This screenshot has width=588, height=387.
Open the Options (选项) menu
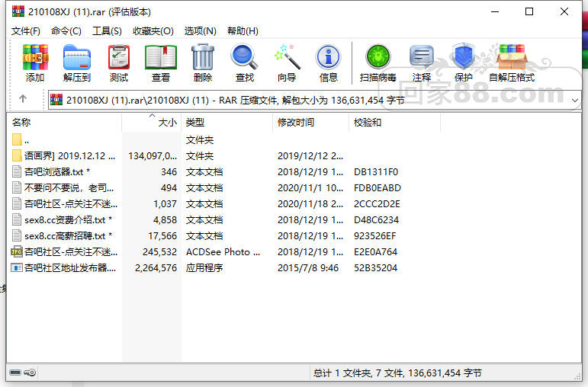pos(201,30)
